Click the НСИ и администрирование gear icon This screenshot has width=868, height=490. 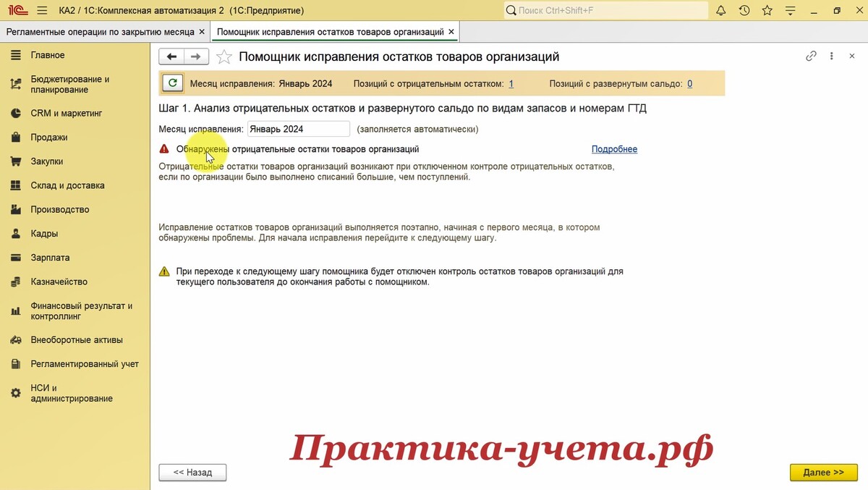(15, 393)
